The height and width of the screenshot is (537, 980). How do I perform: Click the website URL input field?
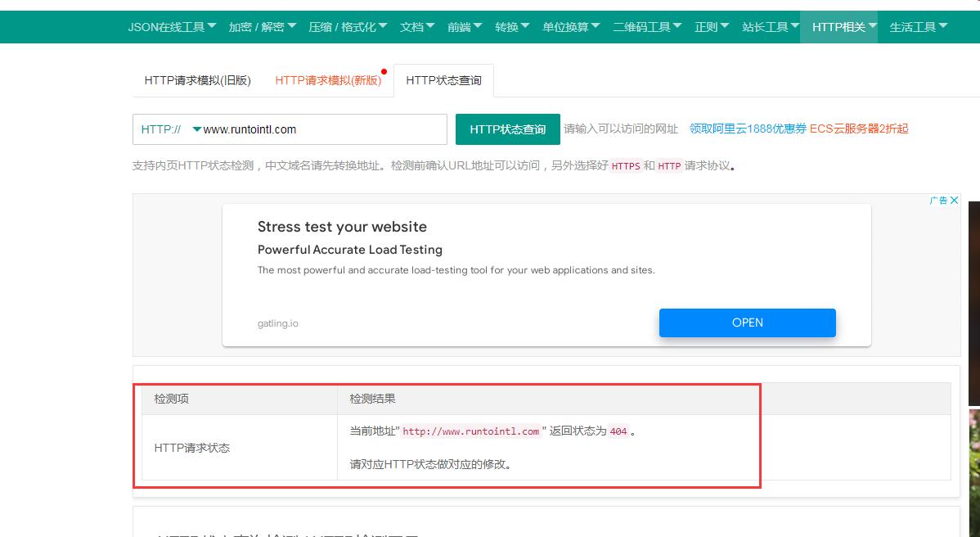327,129
